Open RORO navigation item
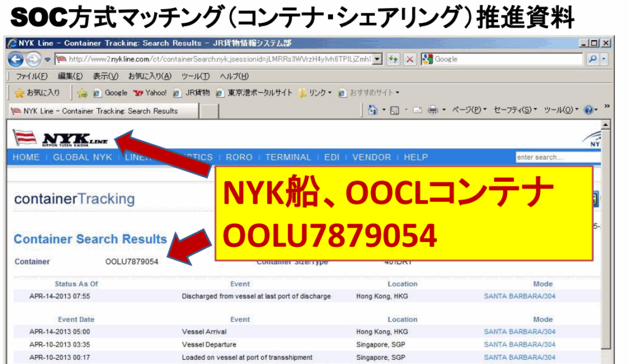 coord(239,157)
